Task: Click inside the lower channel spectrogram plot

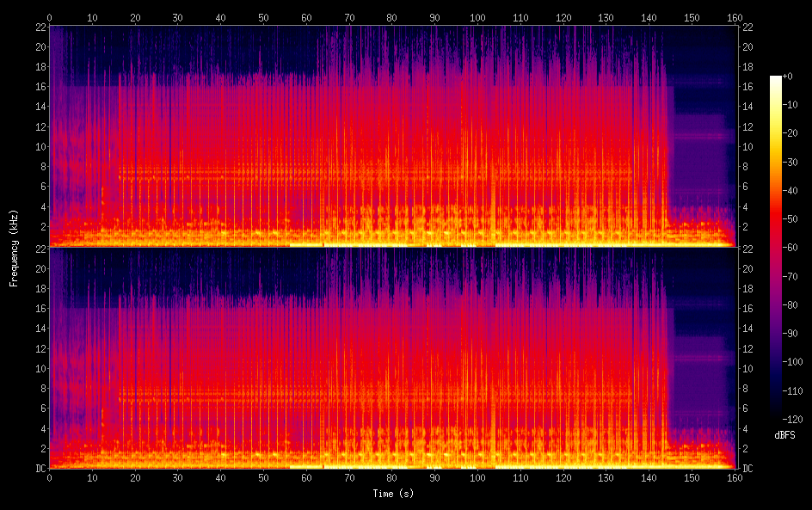Action: [393, 358]
